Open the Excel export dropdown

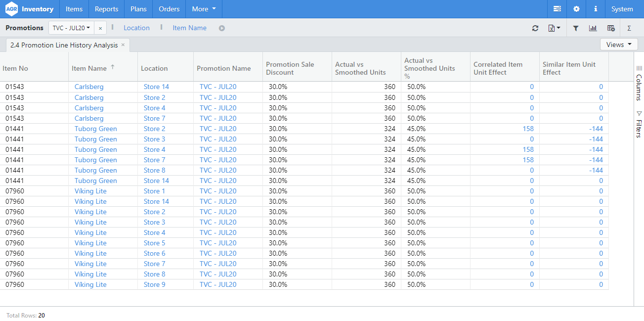554,28
